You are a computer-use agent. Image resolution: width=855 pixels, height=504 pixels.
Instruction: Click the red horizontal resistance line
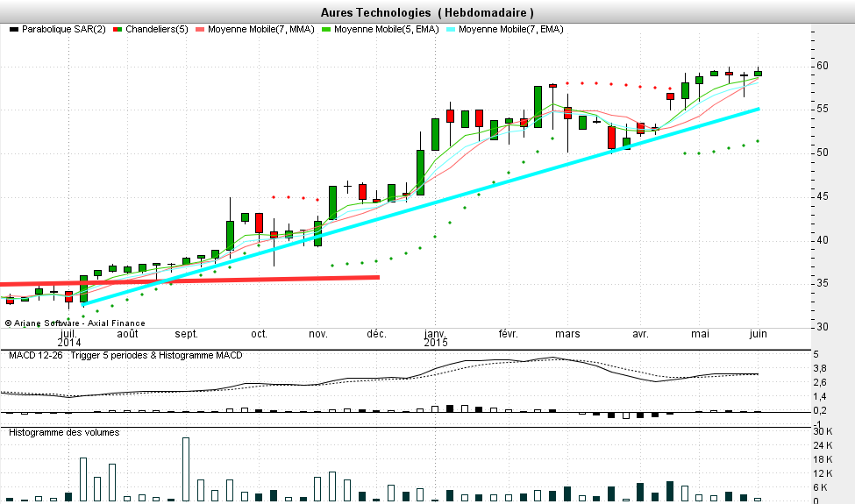point(189,280)
